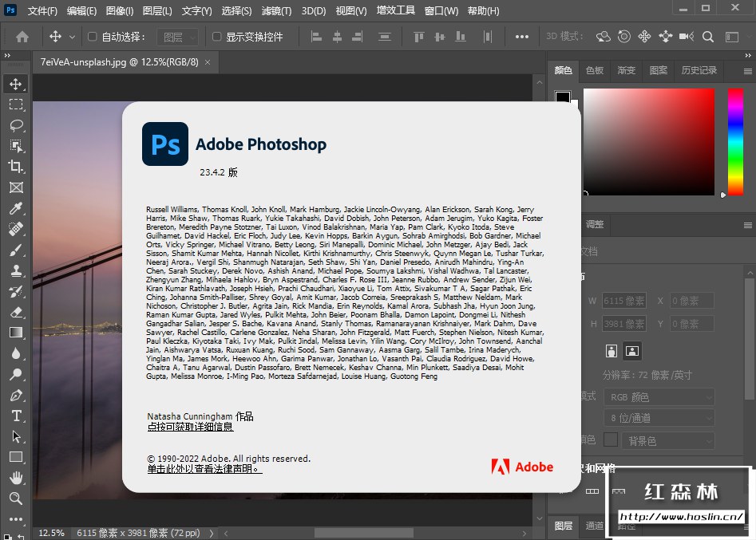Click the canvas width field 6115 像素
This screenshot has height=540, width=756.
coord(624,301)
